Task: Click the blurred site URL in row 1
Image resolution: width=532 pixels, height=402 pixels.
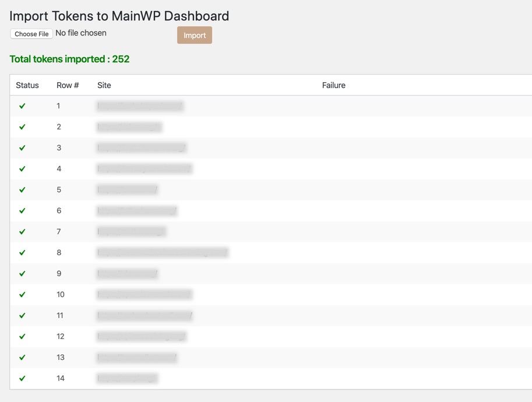Action: pos(140,106)
